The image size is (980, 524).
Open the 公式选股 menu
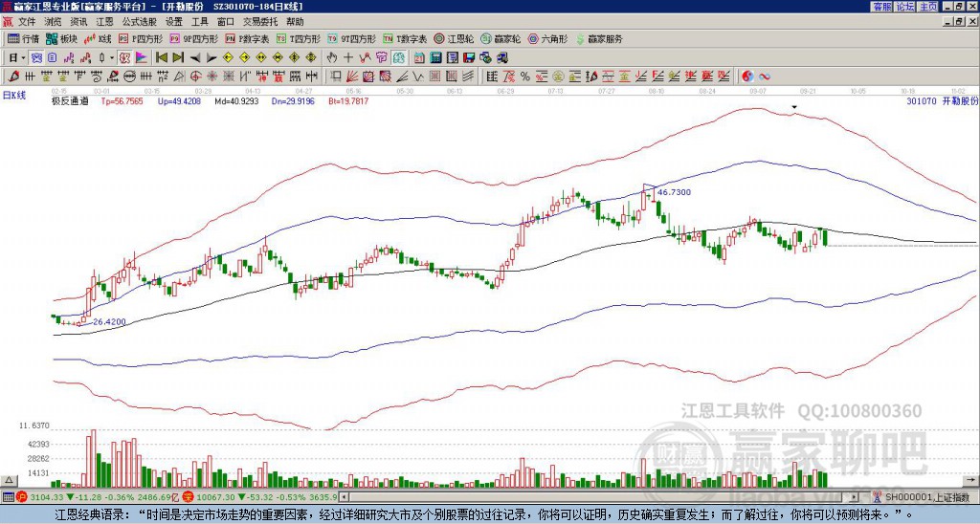[x=139, y=22]
